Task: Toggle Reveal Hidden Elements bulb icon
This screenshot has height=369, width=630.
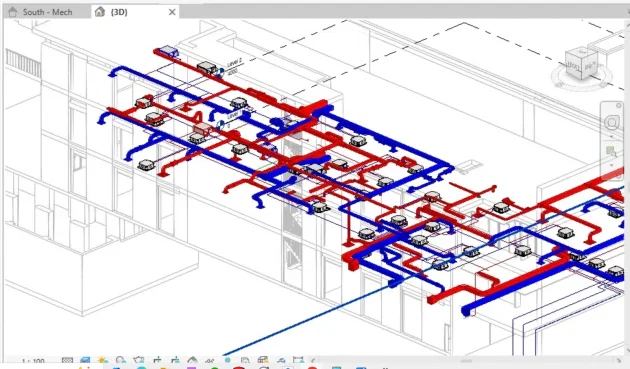Action: tap(227, 360)
